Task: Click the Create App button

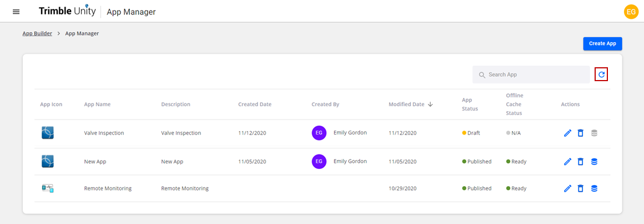Action: tap(602, 43)
